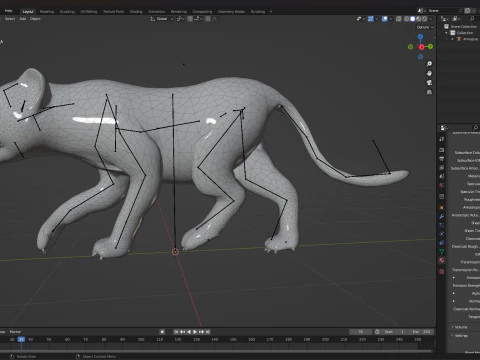Toggle the viewport overlays button
Screen dimensions: 480x360
(x=385, y=19)
